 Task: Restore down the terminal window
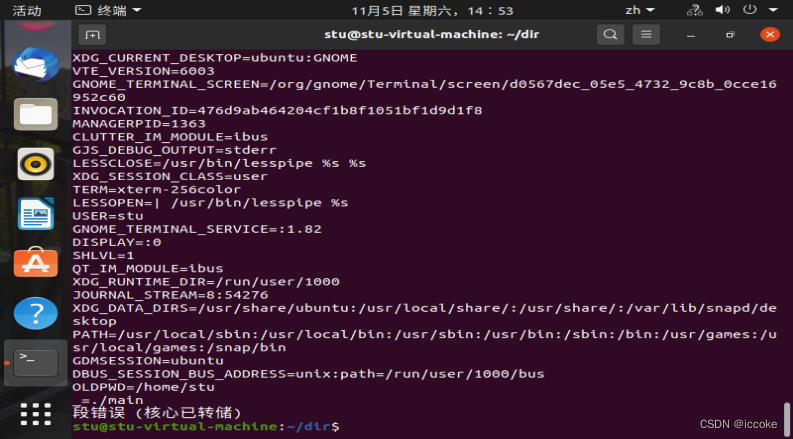(730, 35)
